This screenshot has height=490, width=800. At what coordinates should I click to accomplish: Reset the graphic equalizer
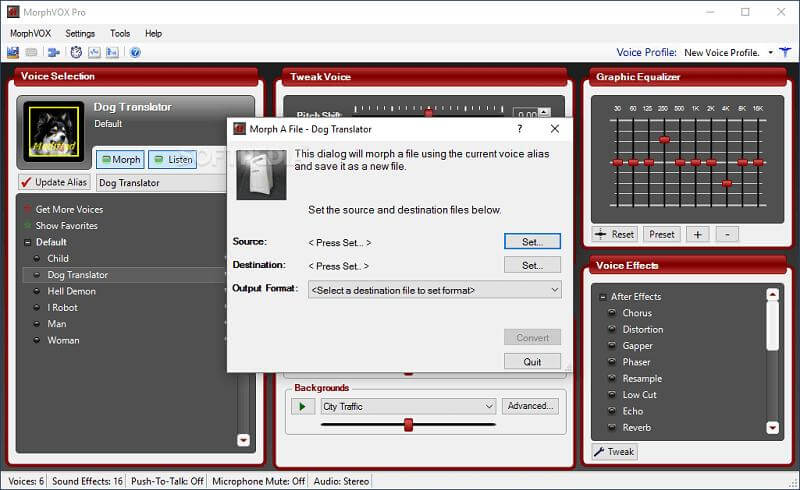[615, 234]
